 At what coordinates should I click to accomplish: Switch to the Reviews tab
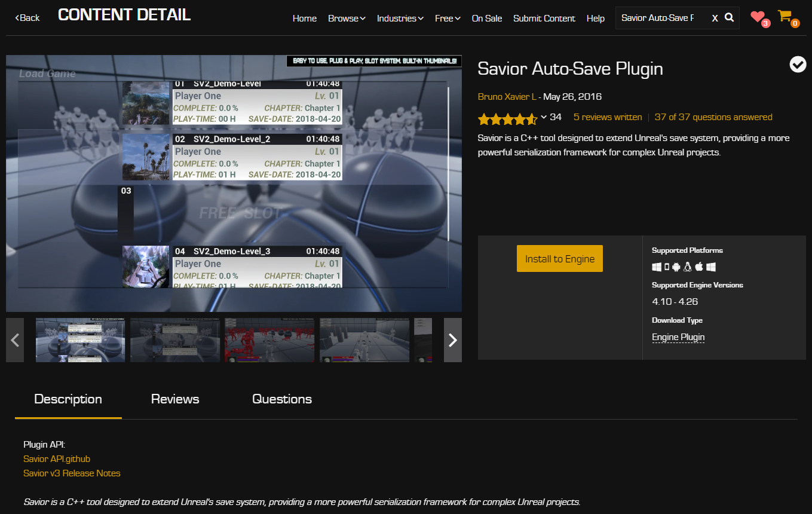(x=175, y=399)
